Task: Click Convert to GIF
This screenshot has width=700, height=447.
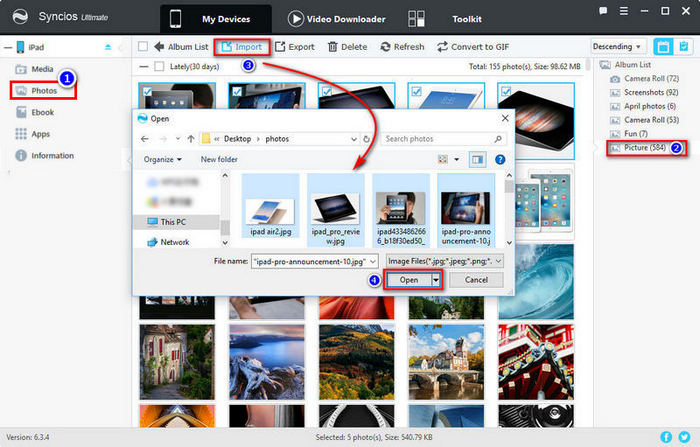Action: click(473, 47)
